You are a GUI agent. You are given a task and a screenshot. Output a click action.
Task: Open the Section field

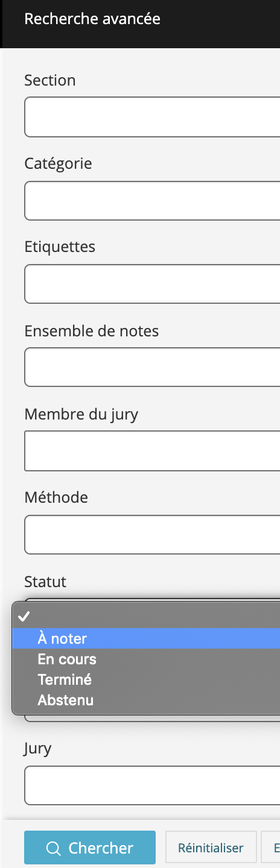point(152,117)
